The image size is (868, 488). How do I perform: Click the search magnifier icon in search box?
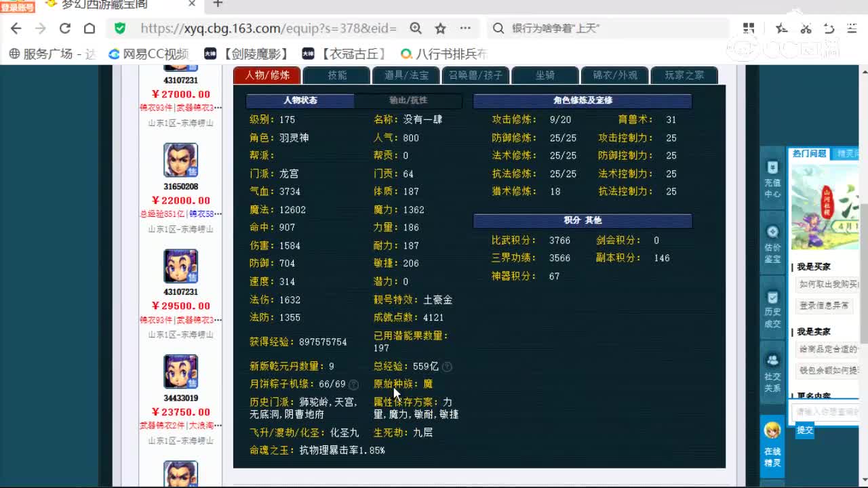498,28
